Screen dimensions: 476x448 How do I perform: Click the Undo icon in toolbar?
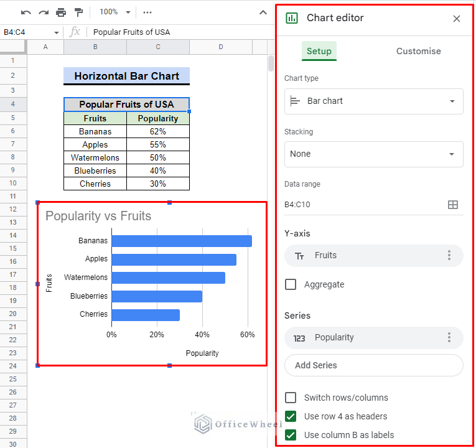[26, 12]
